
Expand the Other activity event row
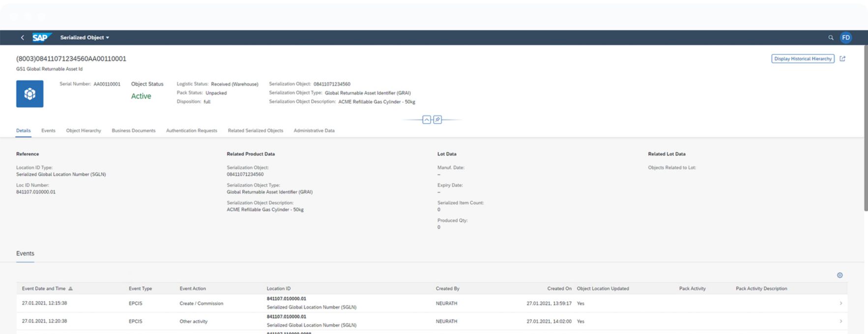[x=840, y=321]
